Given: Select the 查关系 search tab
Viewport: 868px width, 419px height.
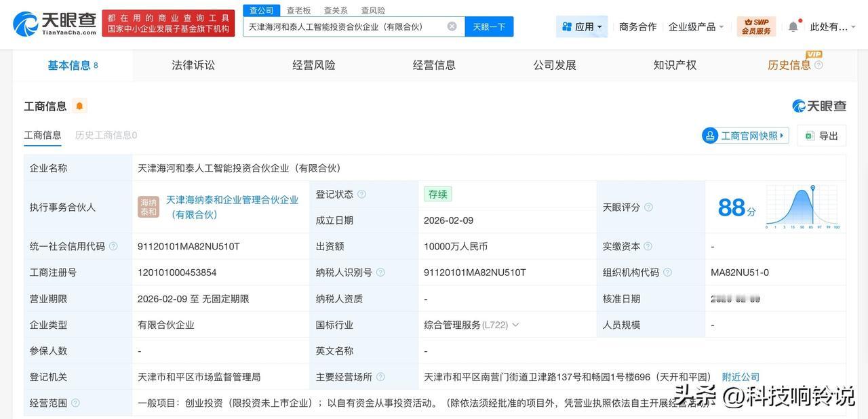Looking at the screenshot, I should click(x=336, y=10).
